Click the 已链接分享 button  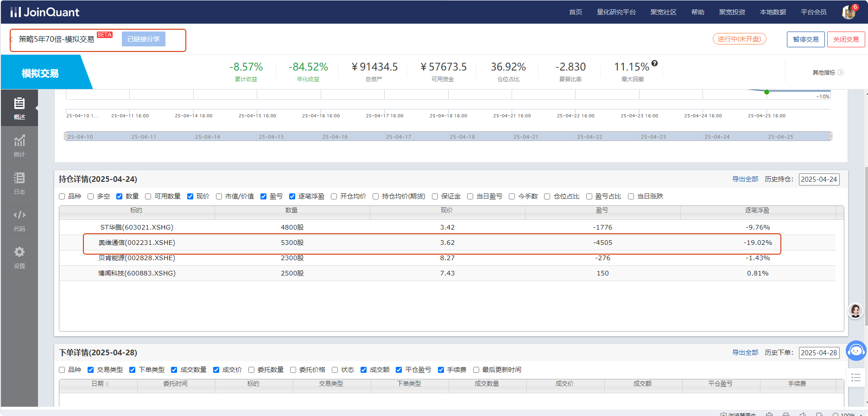pos(144,39)
